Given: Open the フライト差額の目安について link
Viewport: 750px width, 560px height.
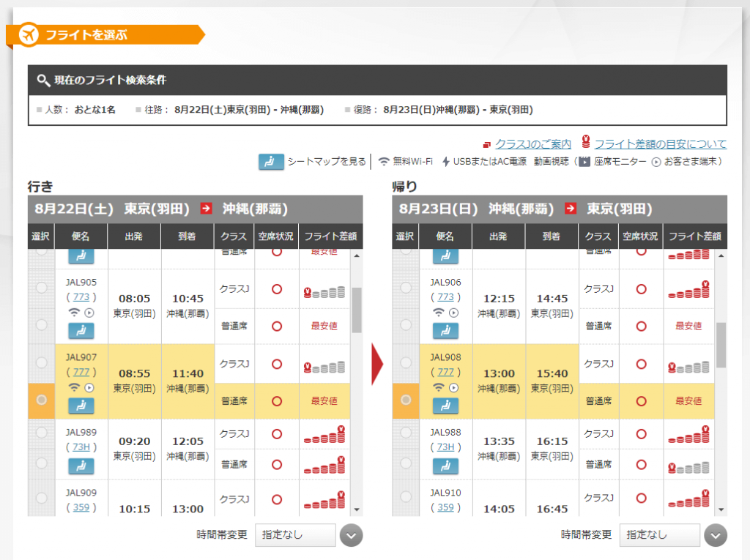Looking at the screenshot, I should click(661, 144).
